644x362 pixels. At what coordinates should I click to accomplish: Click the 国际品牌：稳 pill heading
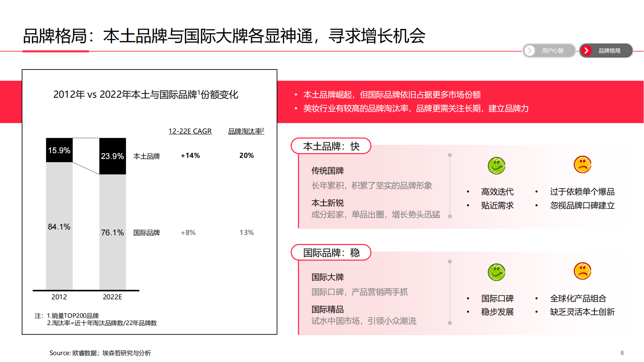point(331,253)
